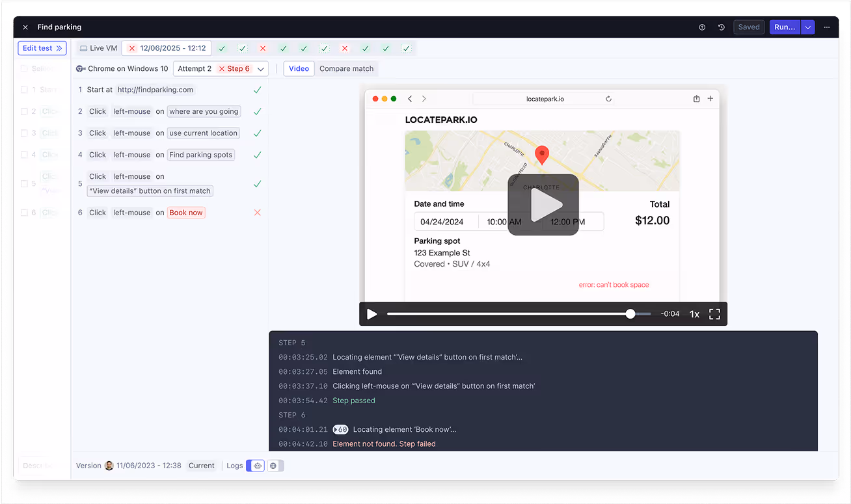Toggle the robot logs view

pyautogui.click(x=257, y=466)
